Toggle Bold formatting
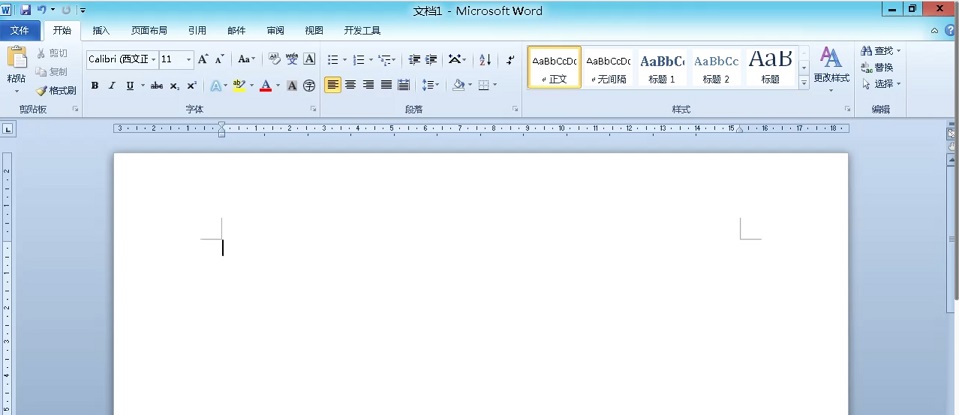 tap(95, 86)
